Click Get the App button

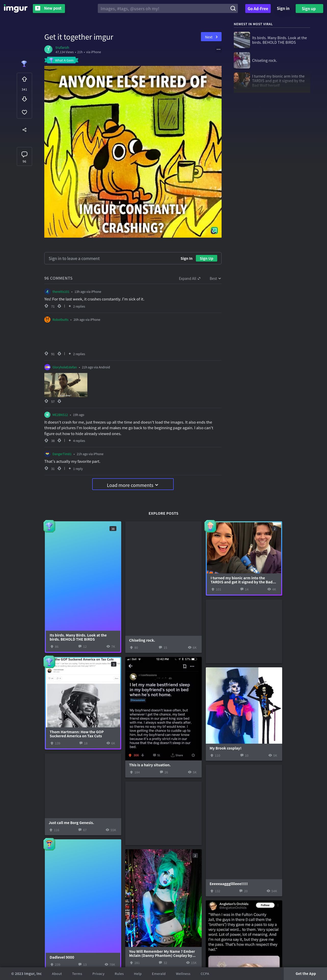[x=305, y=974]
